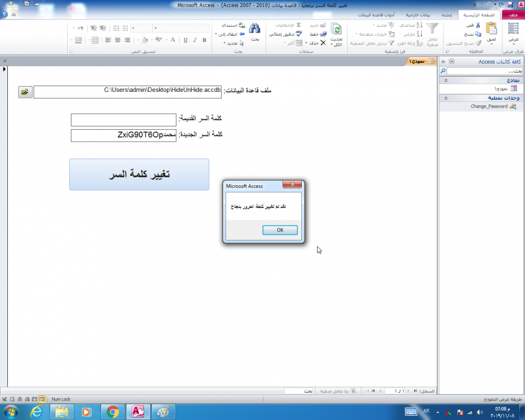Toggle bullet list formatting
Viewport: 525px width, 420px height.
tap(125, 28)
